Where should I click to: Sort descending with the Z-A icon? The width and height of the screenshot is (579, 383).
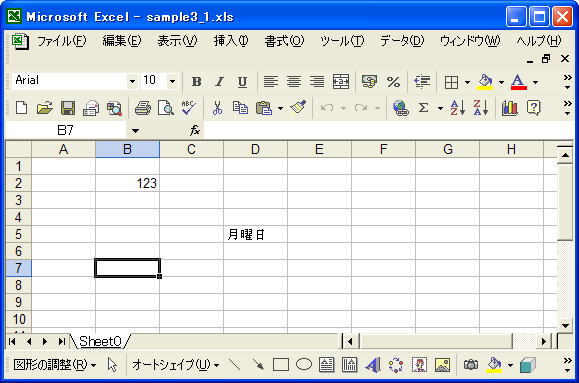click(x=481, y=108)
